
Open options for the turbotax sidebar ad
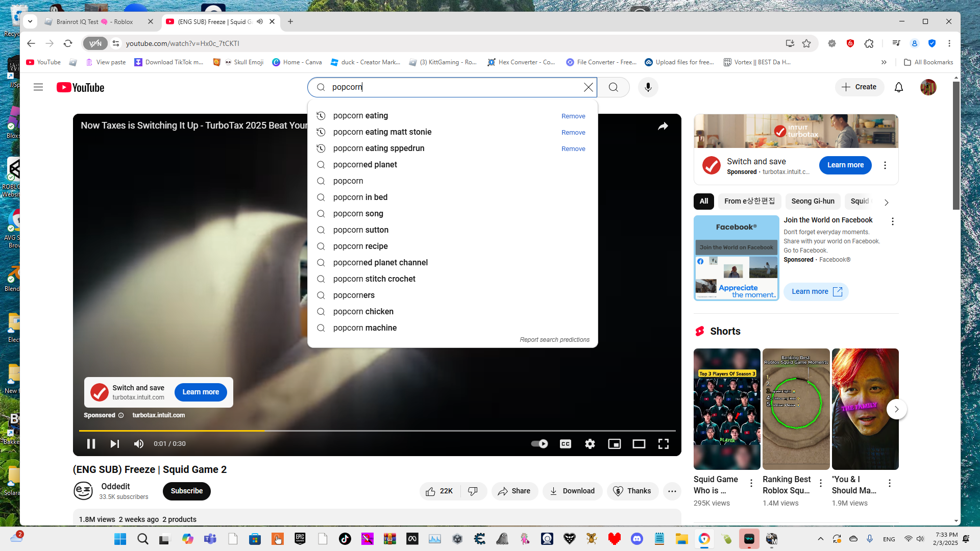tap(885, 165)
